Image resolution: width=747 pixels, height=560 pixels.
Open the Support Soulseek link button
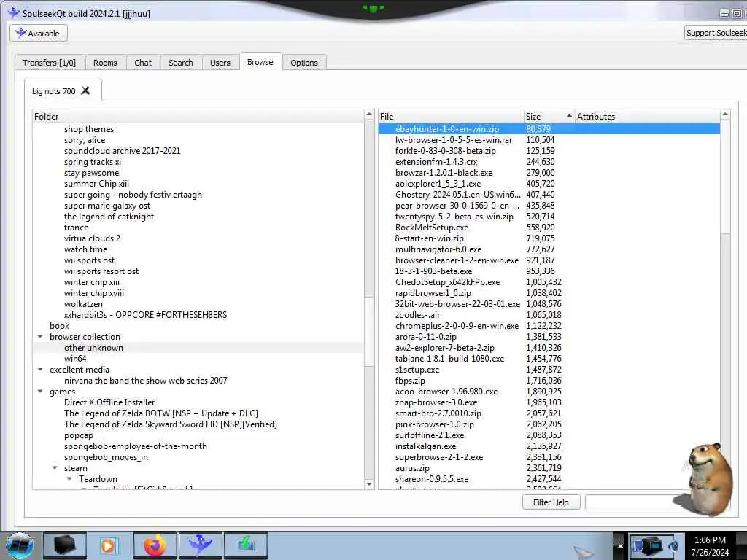pyautogui.click(x=716, y=33)
